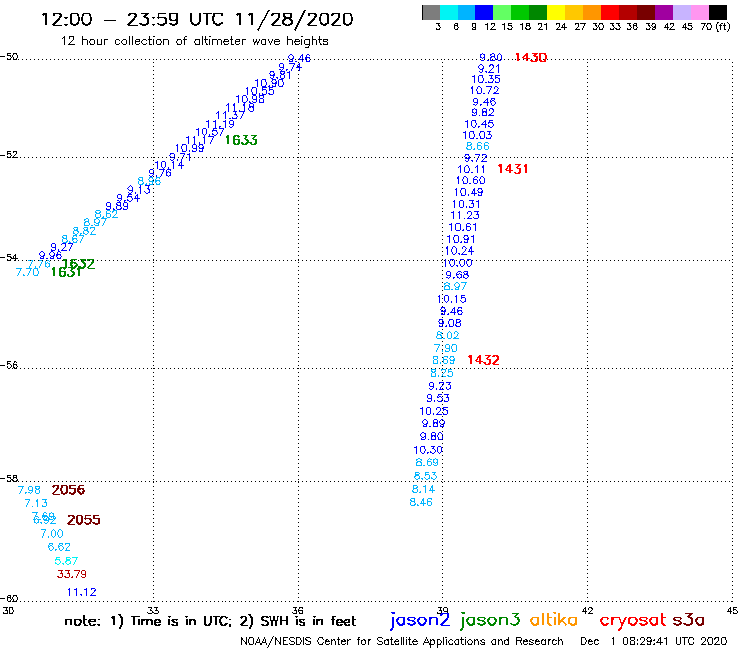Click the wave height value 7.98
Viewport: 740px width, 650px height.
pyautogui.click(x=29, y=490)
